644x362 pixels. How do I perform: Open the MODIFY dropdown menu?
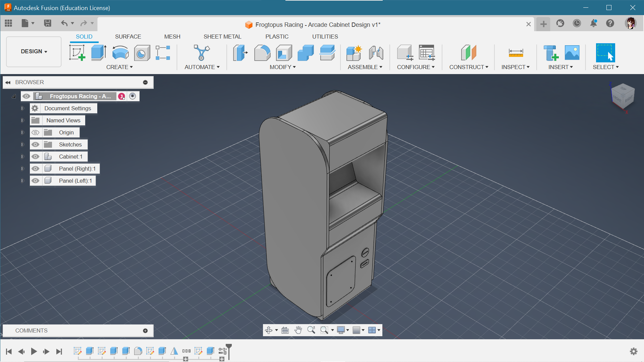[x=283, y=67]
